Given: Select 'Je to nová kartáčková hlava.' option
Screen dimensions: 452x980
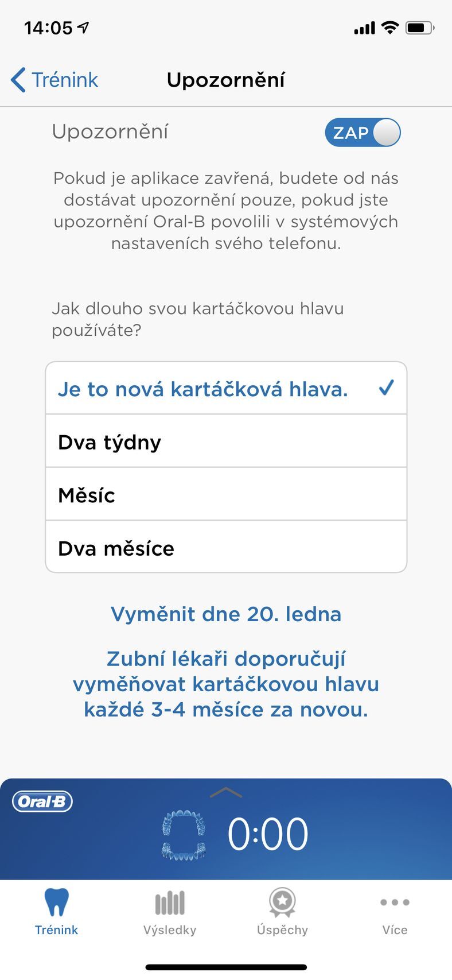Looking at the screenshot, I should coord(226,389).
